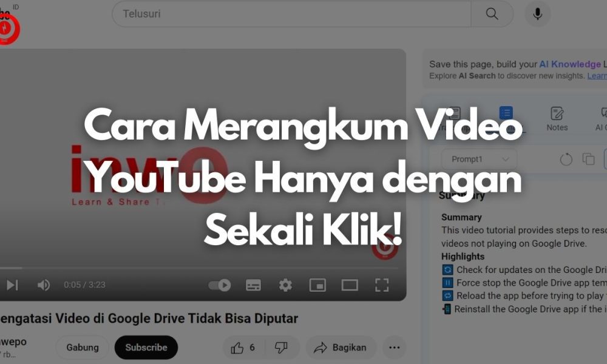Open the Prompt1 dropdown
Image resolution: width=607 pixels, height=364 pixels.
tap(479, 158)
